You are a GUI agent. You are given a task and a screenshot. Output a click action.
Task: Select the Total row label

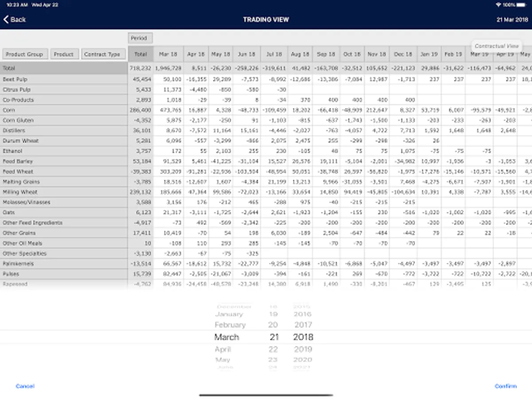64,68
